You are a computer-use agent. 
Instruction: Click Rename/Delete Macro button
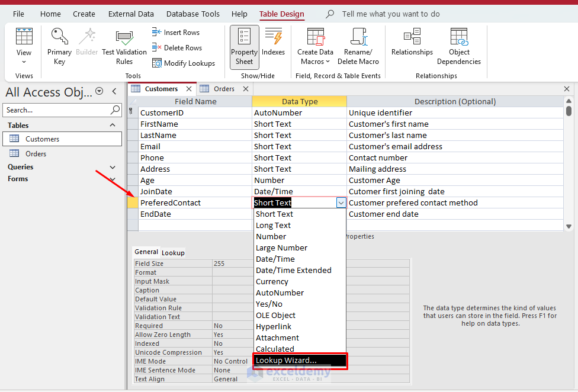[x=358, y=47]
